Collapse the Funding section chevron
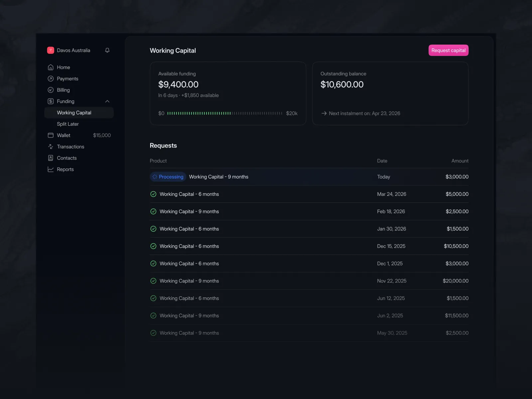This screenshot has height=399, width=532. tap(107, 101)
